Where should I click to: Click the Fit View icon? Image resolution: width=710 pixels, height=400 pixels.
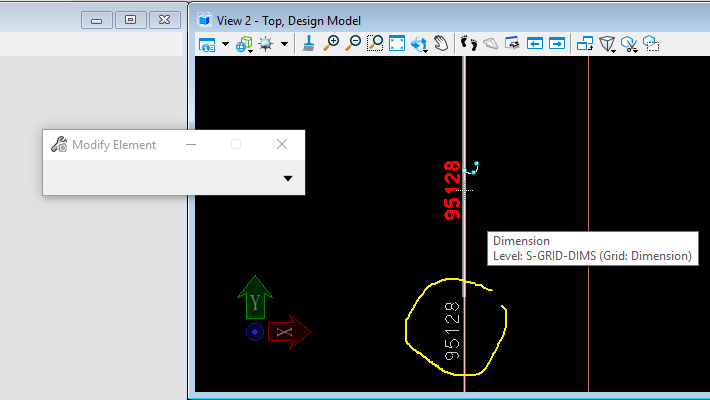397,43
